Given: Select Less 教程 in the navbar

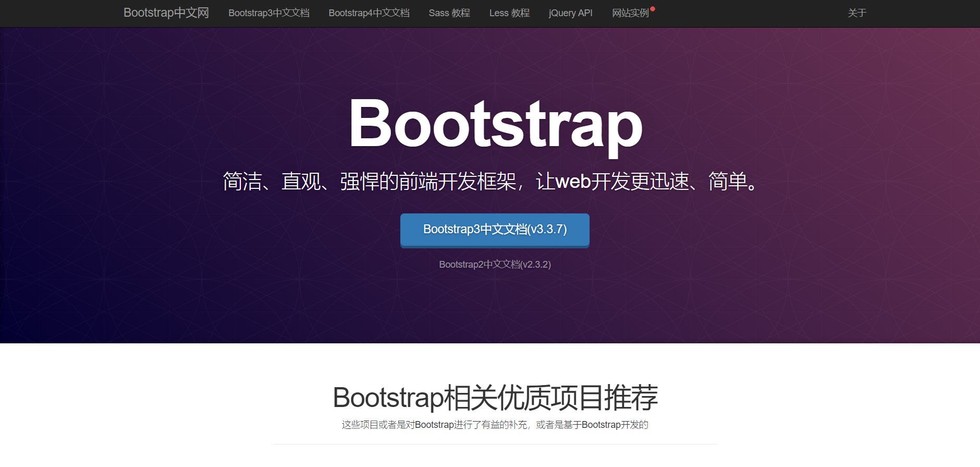Looking at the screenshot, I should [509, 13].
